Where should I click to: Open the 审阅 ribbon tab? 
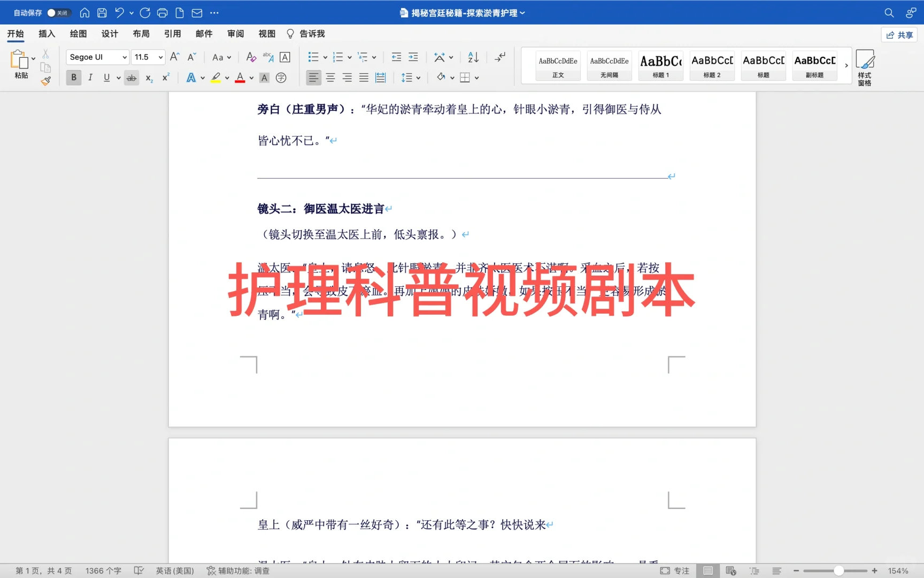point(235,34)
